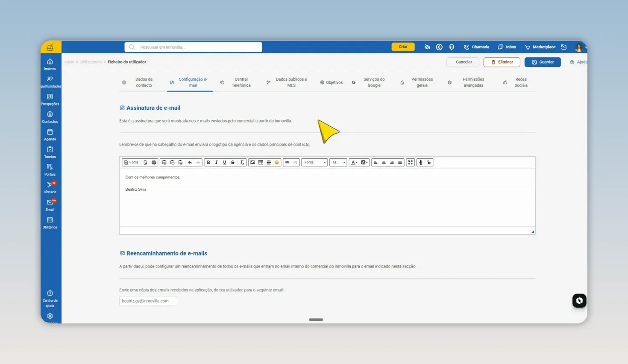This screenshot has width=628, height=364.
Task: Insert a table into the signature
Action: (261, 163)
